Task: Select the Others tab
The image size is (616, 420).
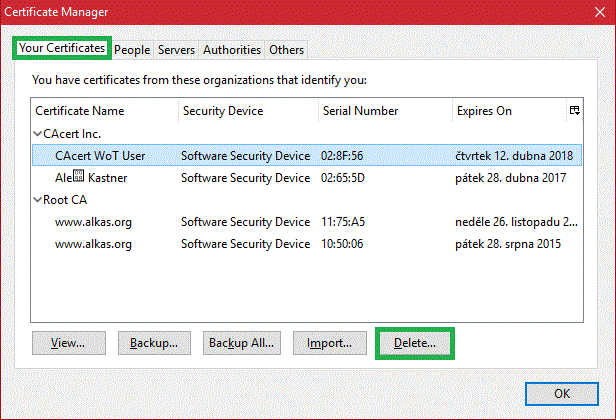Action: pos(287,49)
